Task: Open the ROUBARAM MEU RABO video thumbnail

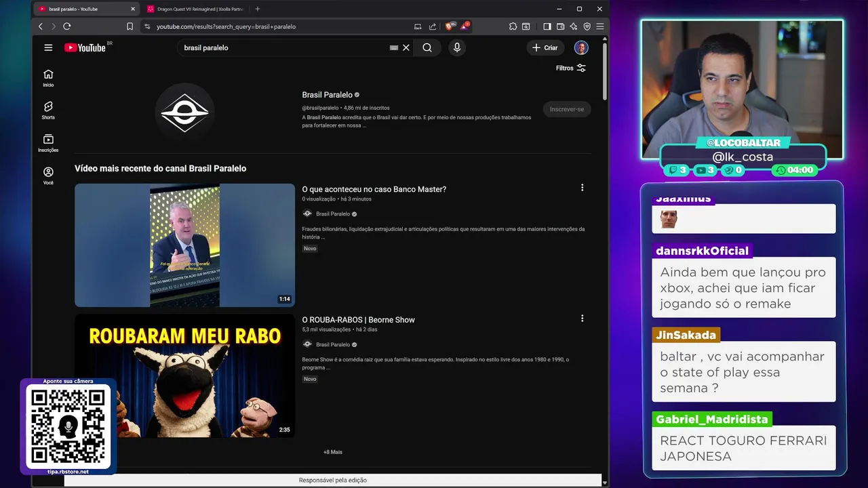Action: tap(184, 375)
